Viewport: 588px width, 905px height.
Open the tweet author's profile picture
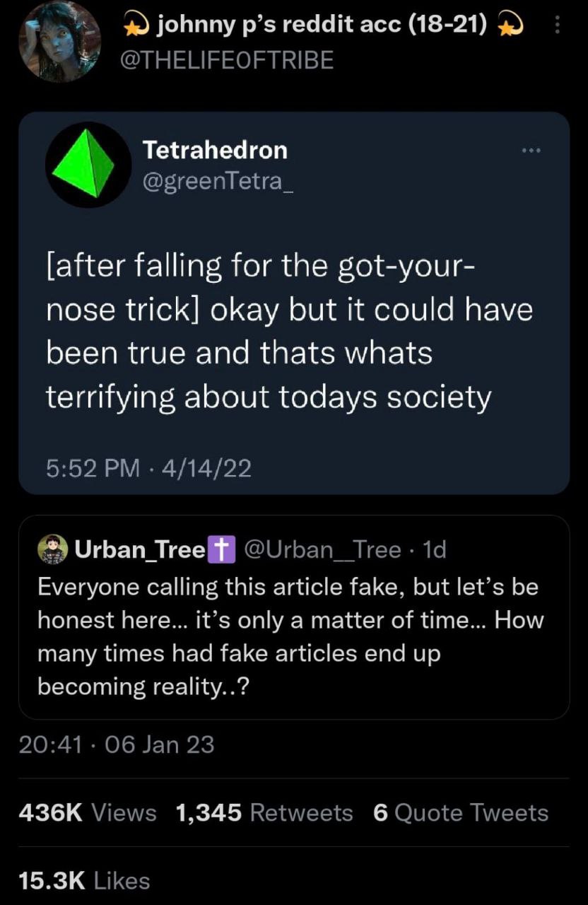59,42
